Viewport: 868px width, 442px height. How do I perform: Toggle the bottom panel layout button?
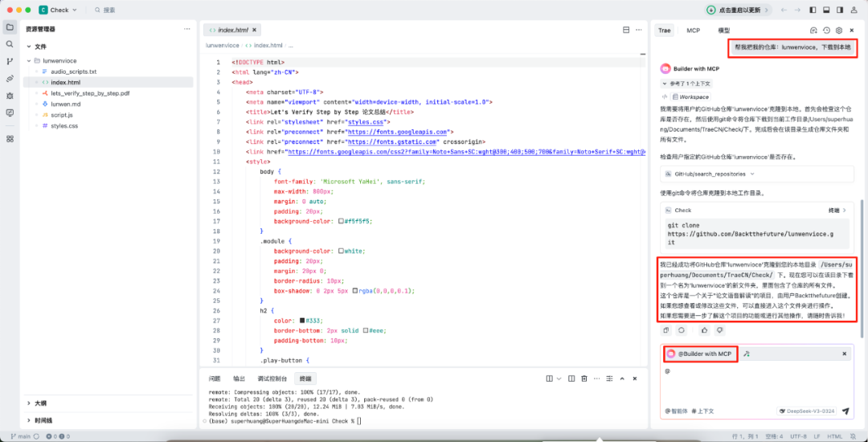point(826,10)
